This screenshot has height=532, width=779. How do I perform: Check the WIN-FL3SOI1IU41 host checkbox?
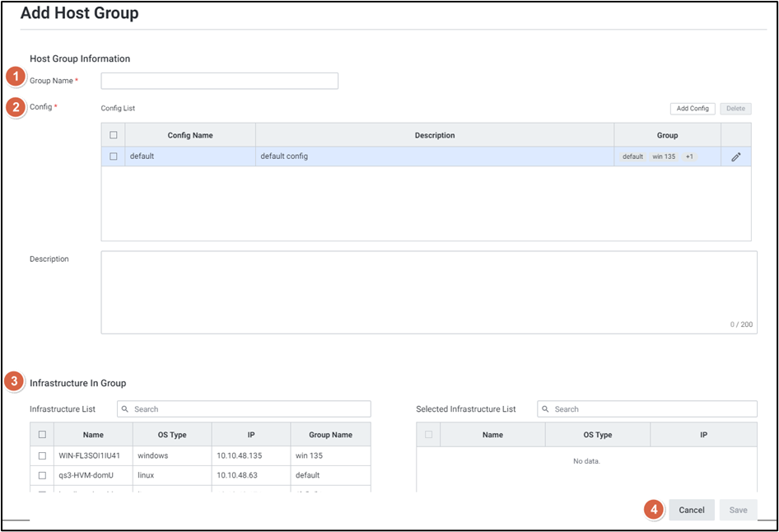point(42,455)
